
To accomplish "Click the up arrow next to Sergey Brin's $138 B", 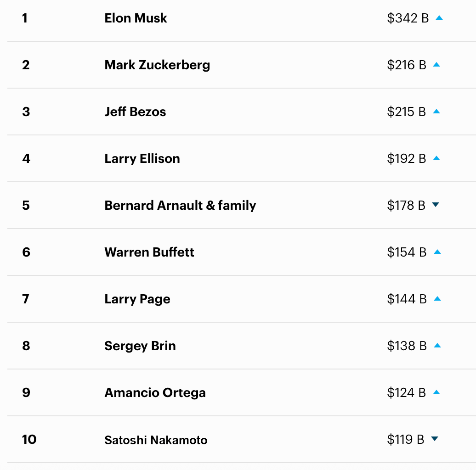I will click(437, 346).
